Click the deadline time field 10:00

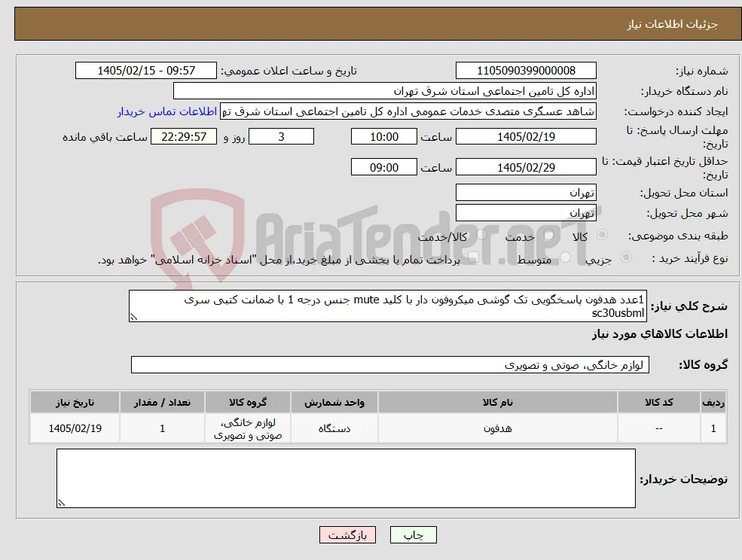click(383, 137)
